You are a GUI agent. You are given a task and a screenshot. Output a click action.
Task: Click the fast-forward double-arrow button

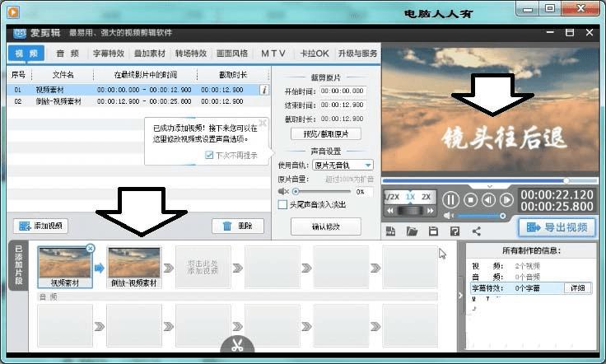click(430, 211)
